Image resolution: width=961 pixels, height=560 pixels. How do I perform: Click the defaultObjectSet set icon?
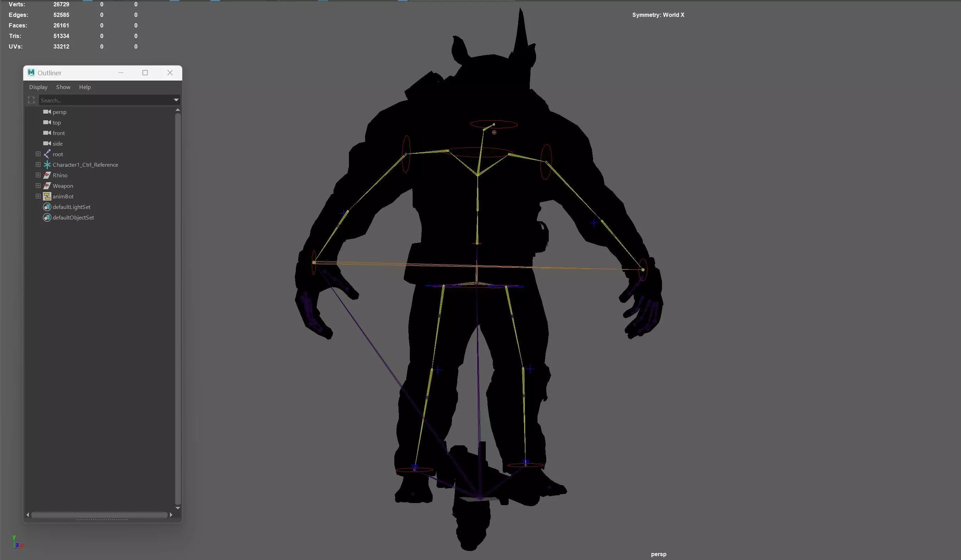pos(47,217)
